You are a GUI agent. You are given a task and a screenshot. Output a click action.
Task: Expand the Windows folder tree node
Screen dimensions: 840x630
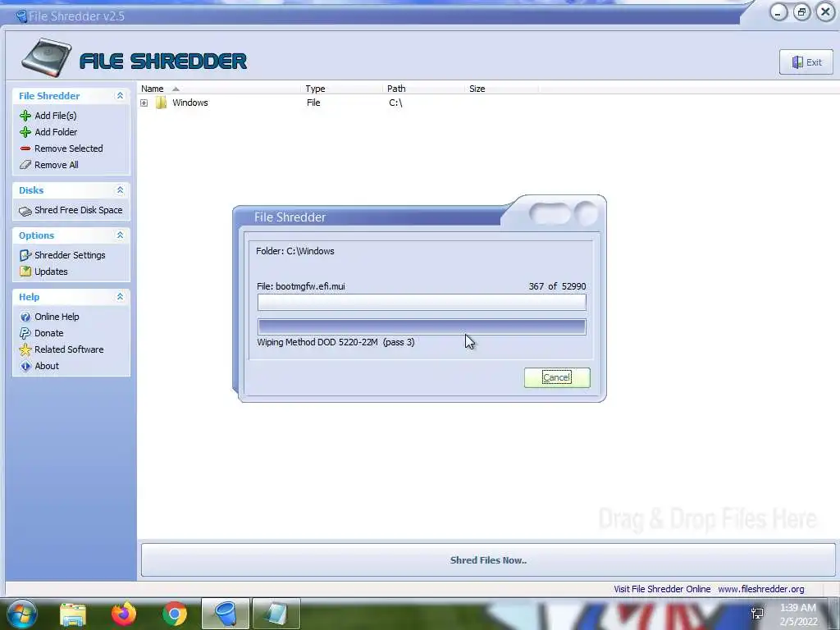[x=144, y=103]
